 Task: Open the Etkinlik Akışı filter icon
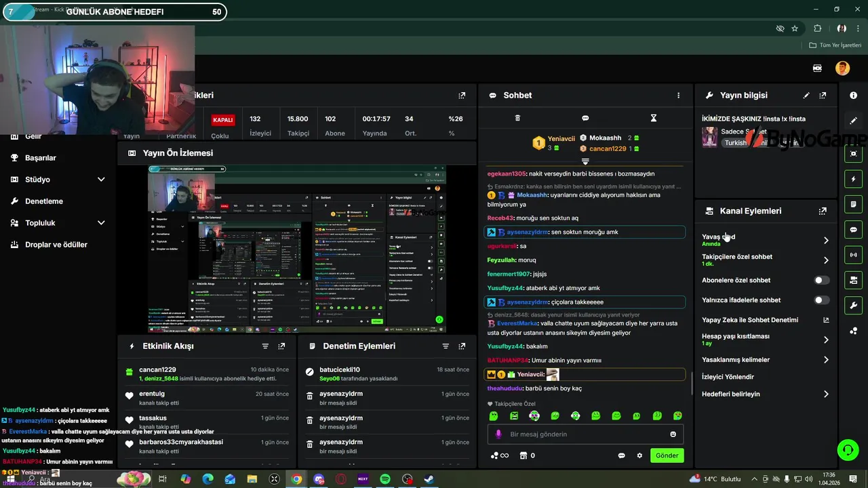pyautogui.click(x=265, y=346)
